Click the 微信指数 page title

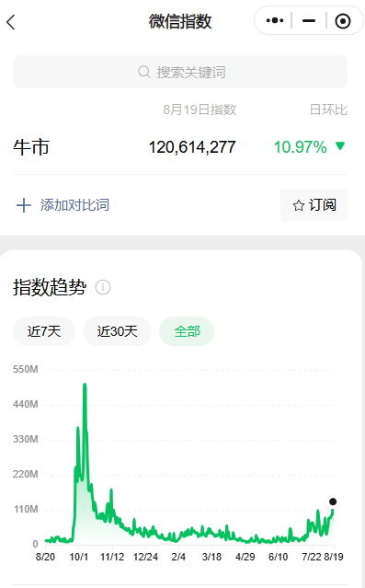(x=180, y=21)
